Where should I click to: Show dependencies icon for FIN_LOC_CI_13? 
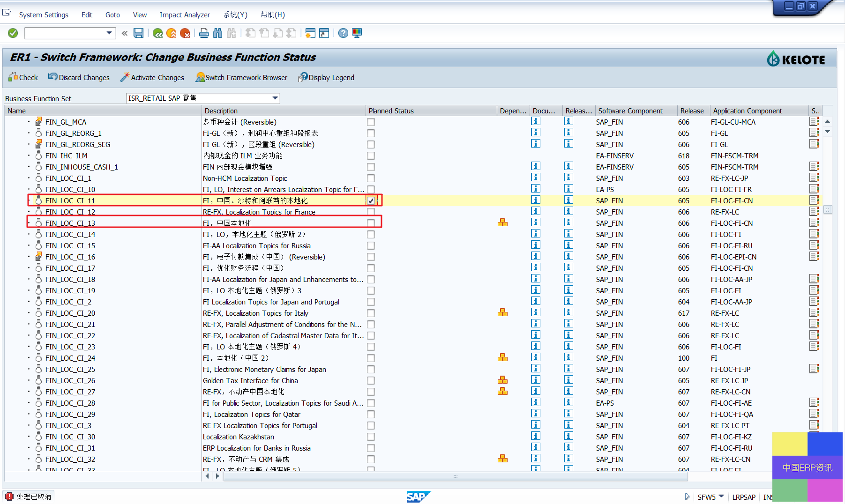coord(502,222)
